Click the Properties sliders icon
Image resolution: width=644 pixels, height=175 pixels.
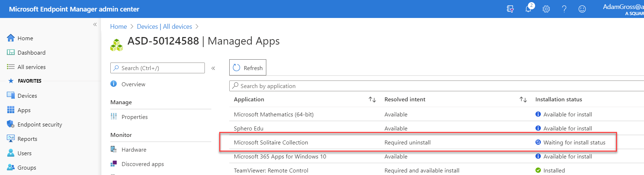click(x=114, y=116)
